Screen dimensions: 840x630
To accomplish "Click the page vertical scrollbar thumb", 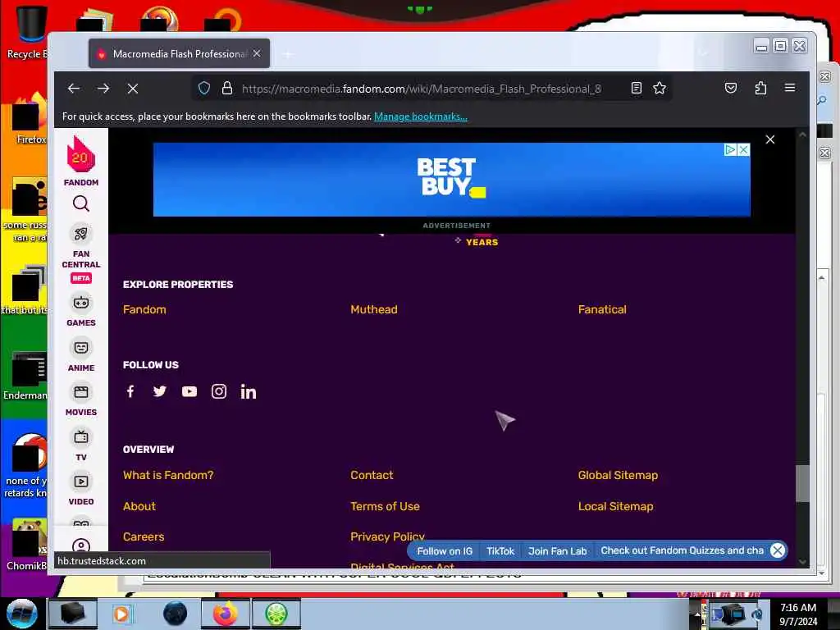I will click(x=802, y=484).
